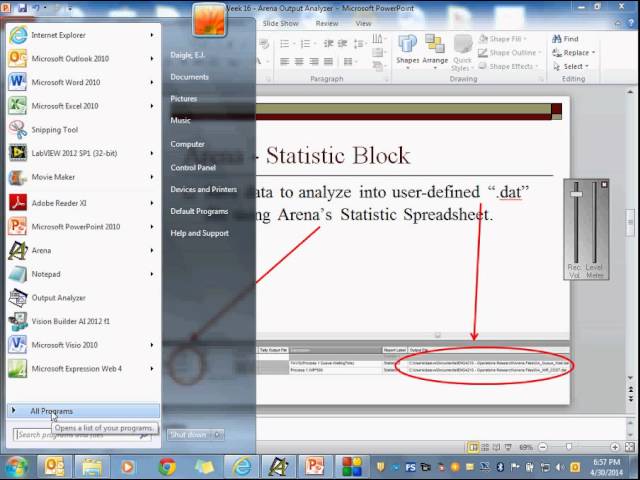
Task: Launch Microsoft Outlook 2010
Action: pos(83,59)
